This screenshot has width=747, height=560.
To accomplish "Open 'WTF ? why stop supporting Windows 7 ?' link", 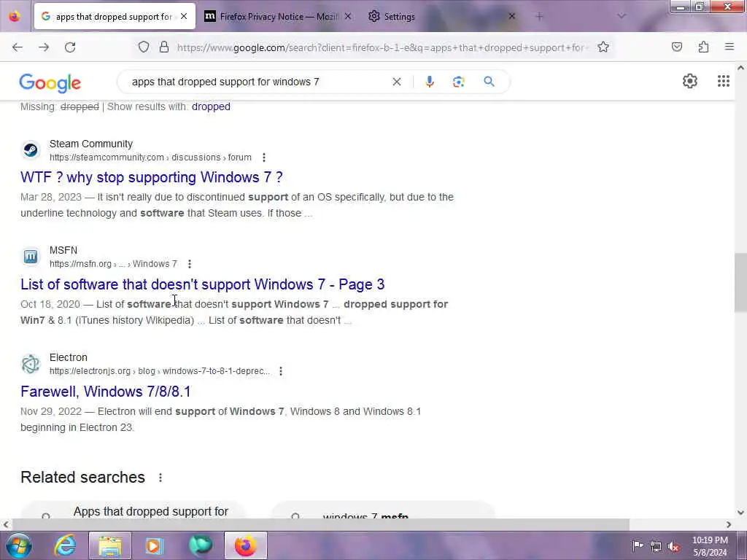I will pyautogui.click(x=152, y=178).
